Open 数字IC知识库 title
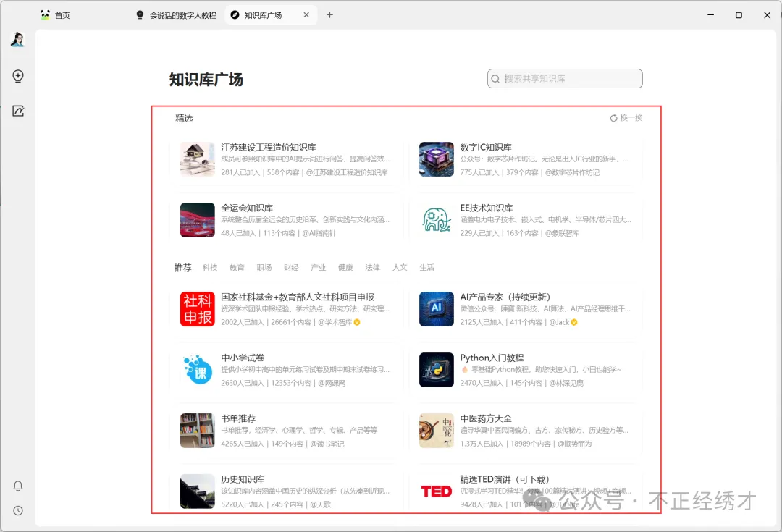Screen dimensions: 782x532 click(x=486, y=147)
